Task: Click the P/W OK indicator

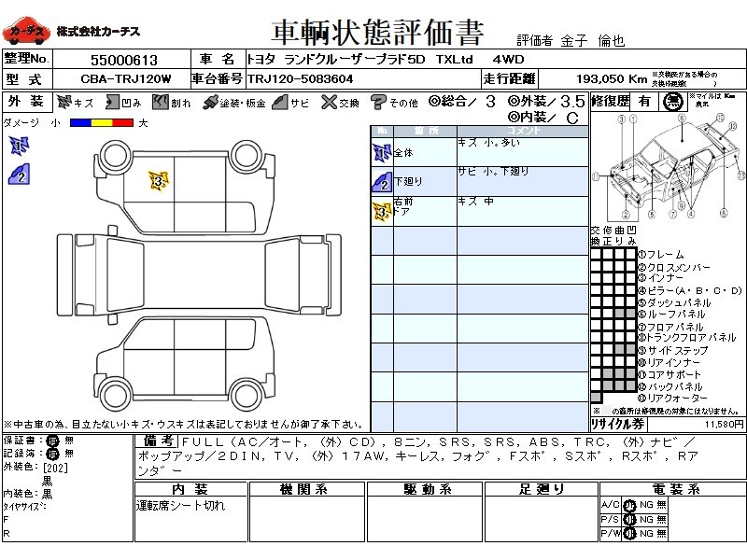Action: [x=628, y=534]
